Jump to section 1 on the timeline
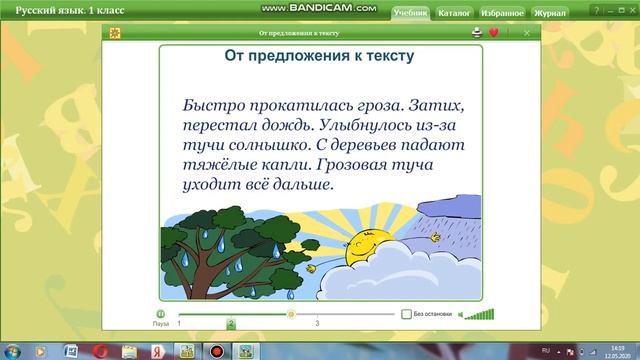 coord(179,323)
